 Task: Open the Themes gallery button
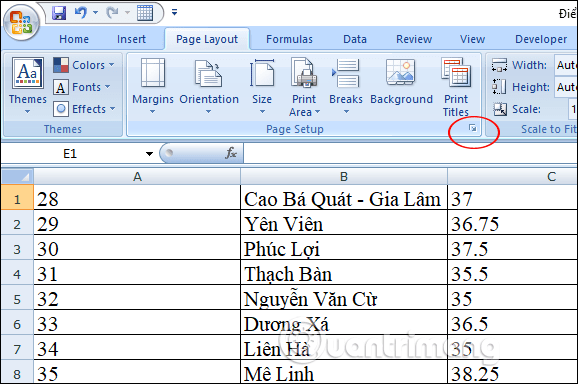pyautogui.click(x=28, y=85)
